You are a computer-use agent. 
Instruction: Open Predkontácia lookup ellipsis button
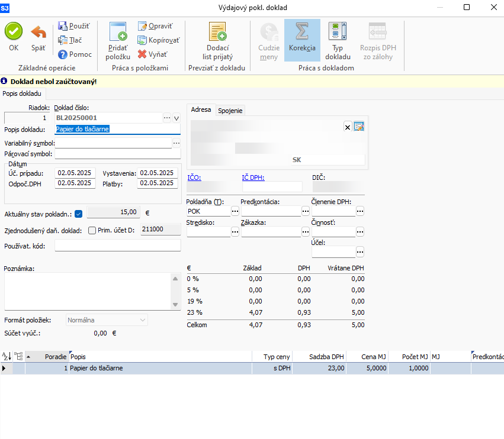306,211
